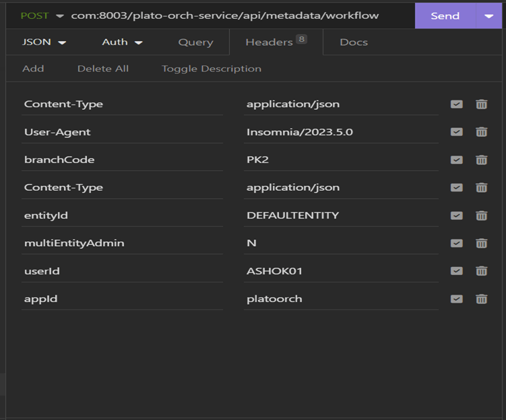
Task: Delete the User-Agent header row
Action: pyautogui.click(x=481, y=132)
